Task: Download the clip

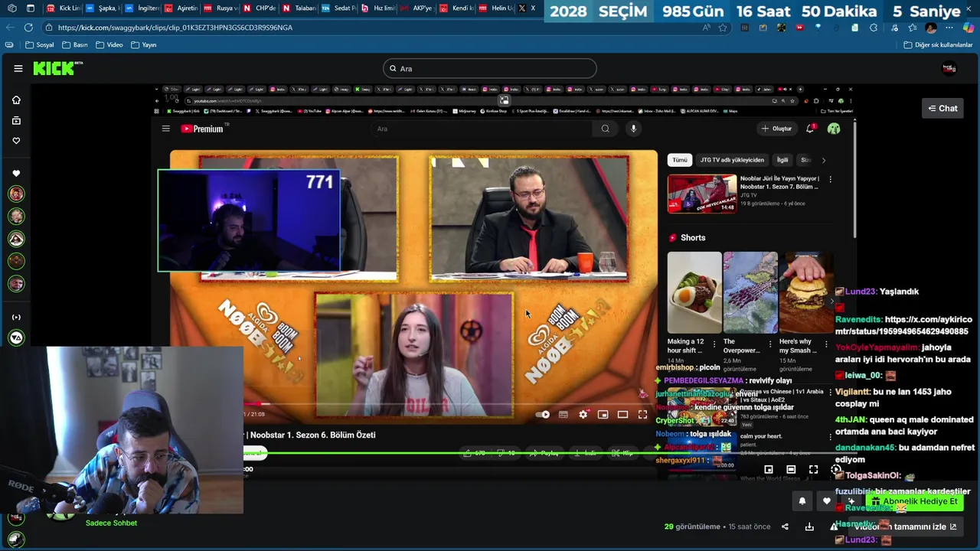Action: point(809,527)
